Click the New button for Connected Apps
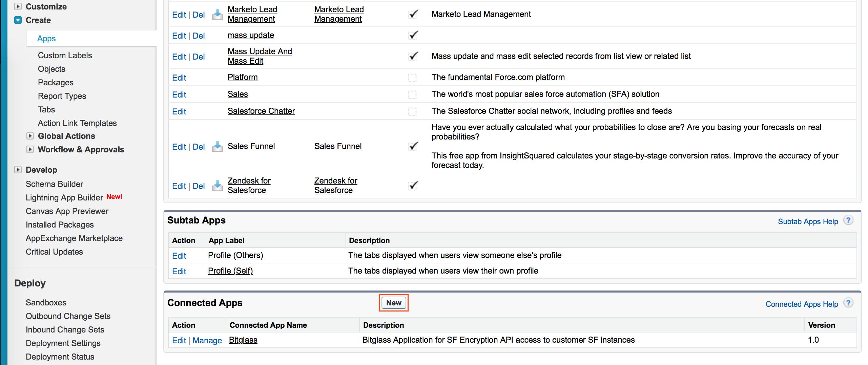The image size is (868, 365). tap(394, 303)
